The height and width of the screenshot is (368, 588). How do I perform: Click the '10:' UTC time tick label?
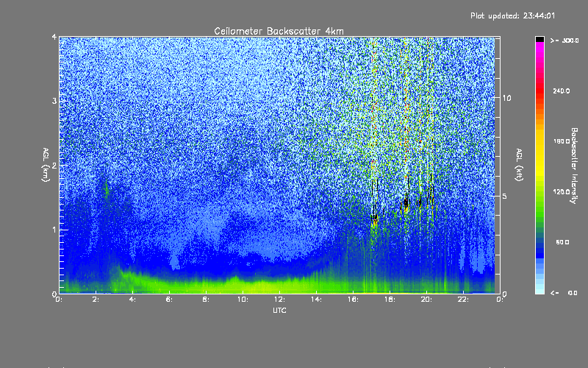coord(243,300)
